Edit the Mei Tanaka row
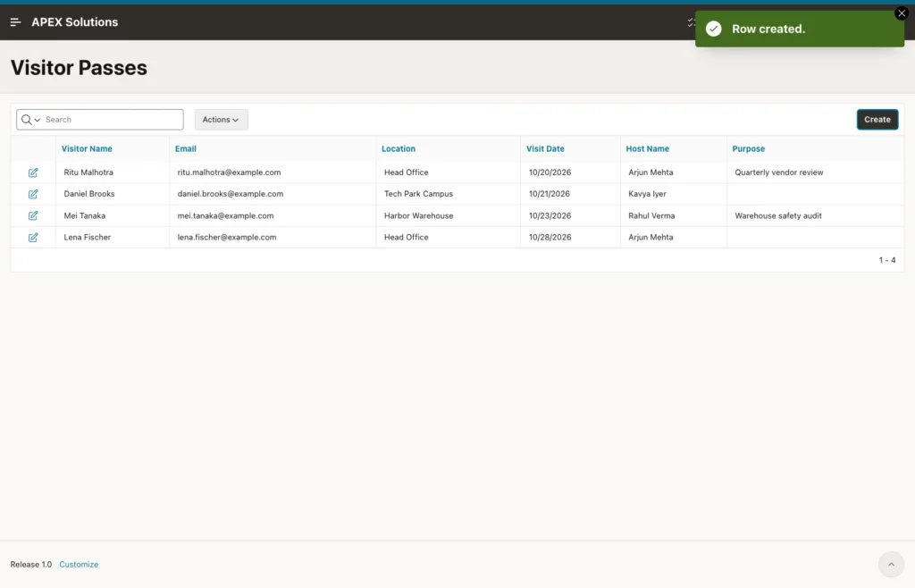The width and height of the screenshot is (915, 588). pos(33,216)
